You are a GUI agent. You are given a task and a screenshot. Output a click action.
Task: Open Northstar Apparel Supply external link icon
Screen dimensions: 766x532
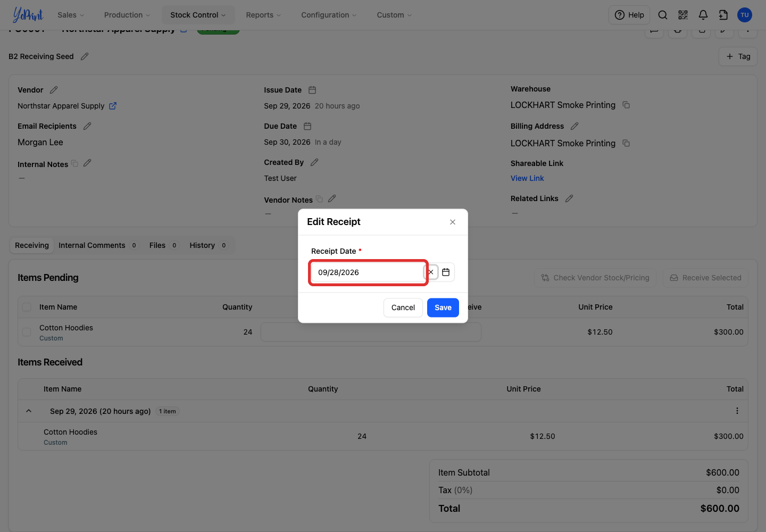113,106
